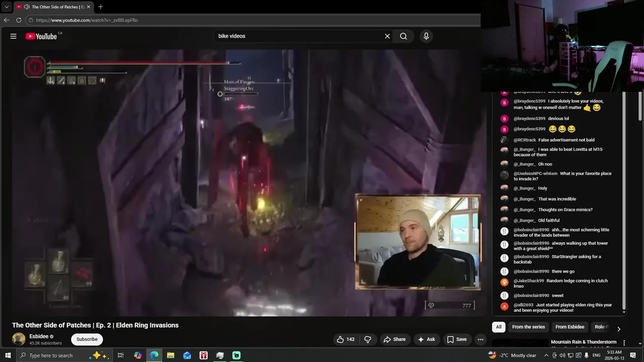
Task: Go back in the browser
Action: (x=7, y=20)
